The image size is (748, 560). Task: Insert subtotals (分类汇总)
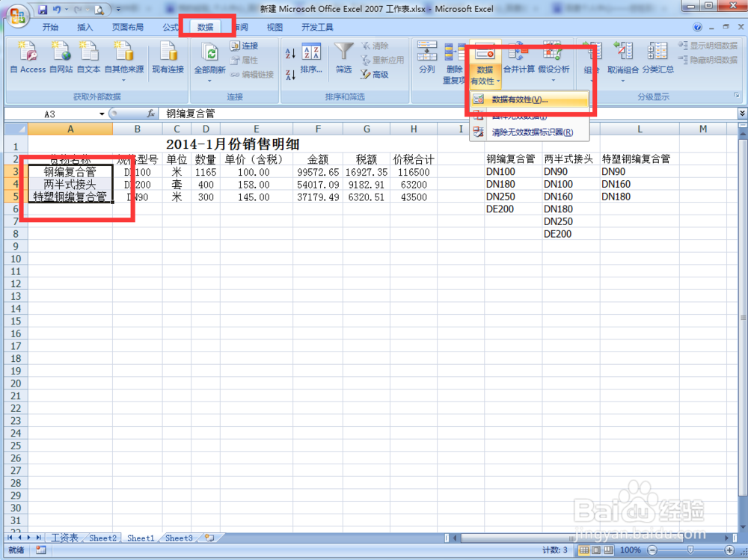657,58
